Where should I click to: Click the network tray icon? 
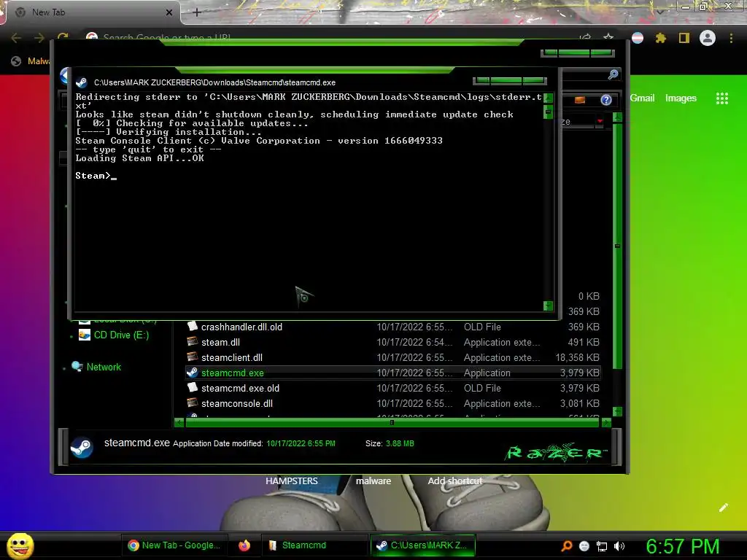click(602, 546)
